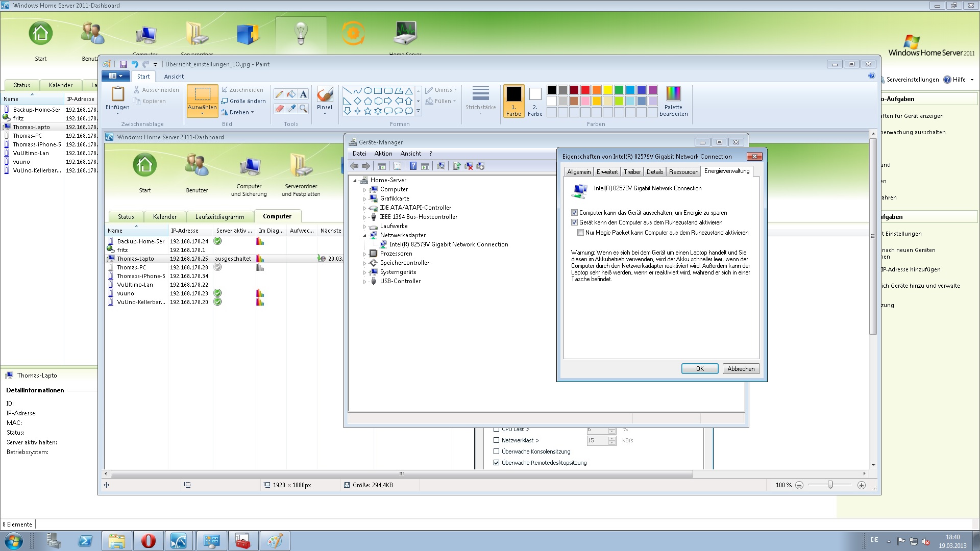Choose the diamond shape in Formen
This screenshot has width=980, height=551.
click(x=357, y=101)
